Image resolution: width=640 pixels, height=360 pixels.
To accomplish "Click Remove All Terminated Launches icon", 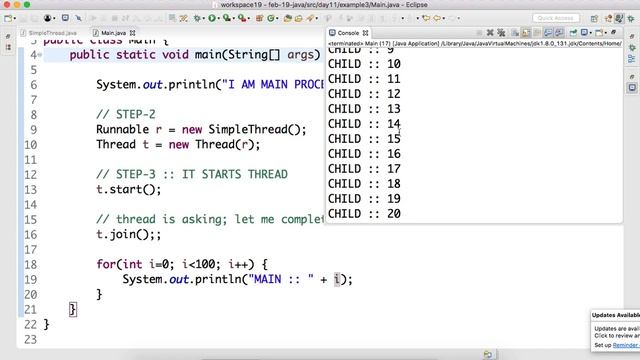I will click(501, 33).
